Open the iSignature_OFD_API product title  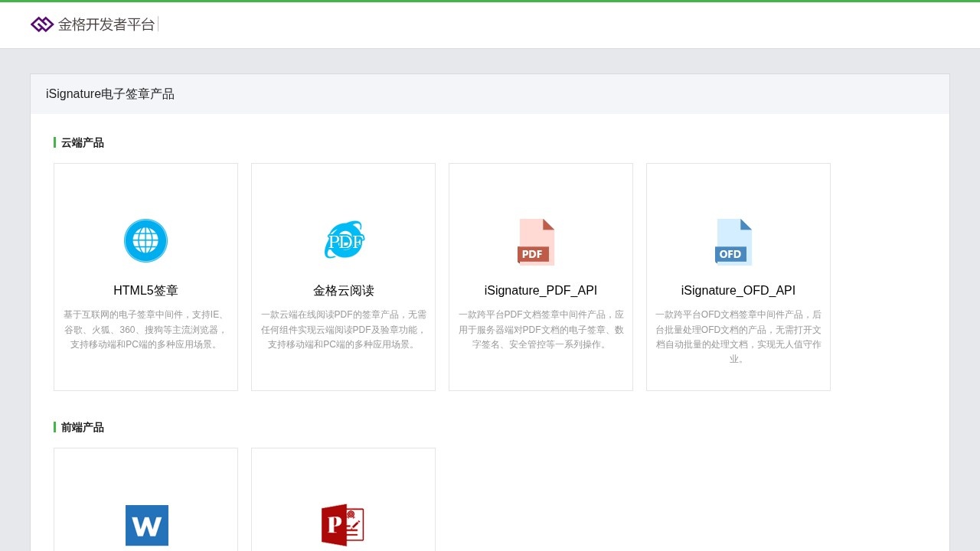coord(738,291)
